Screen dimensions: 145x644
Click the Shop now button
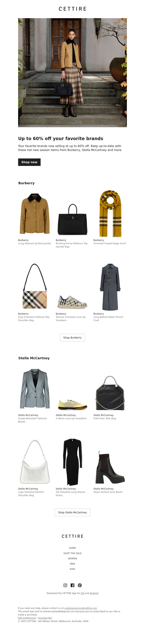[29, 162]
